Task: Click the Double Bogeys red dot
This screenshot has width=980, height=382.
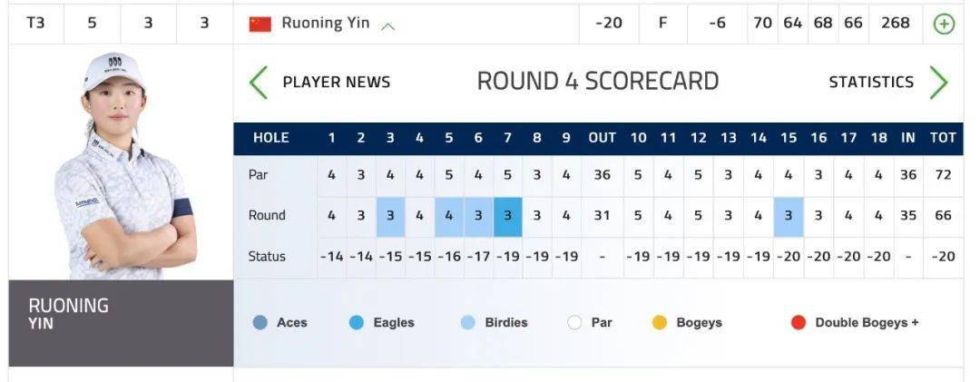Action: pyautogui.click(x=799, y=322)
